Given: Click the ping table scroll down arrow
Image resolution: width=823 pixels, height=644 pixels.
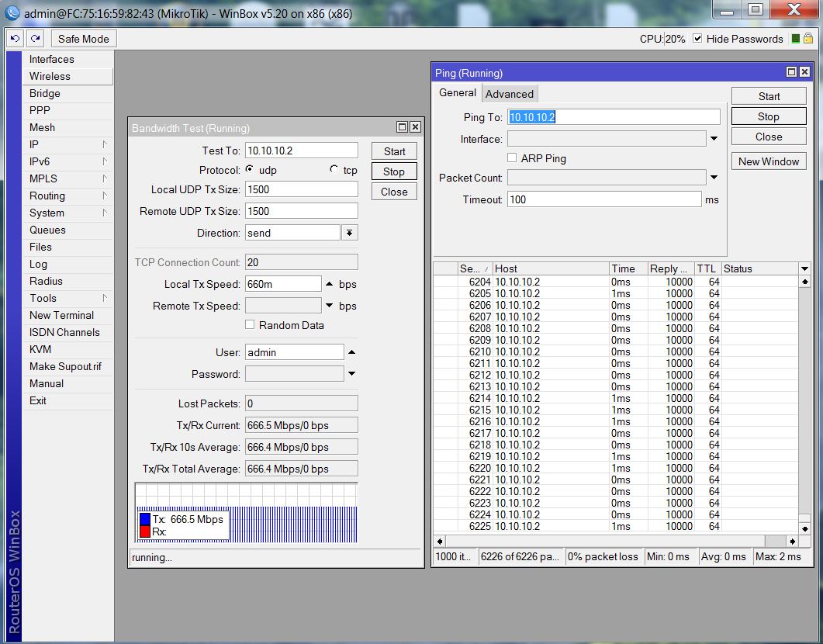Looking at the screenshot, I should click(804, 528).
